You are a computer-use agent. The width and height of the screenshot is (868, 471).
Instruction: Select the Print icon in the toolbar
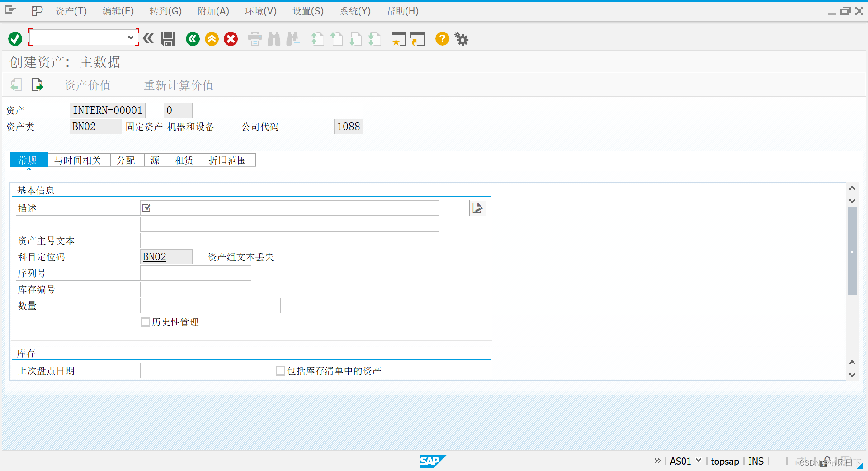tap(254, 39)
